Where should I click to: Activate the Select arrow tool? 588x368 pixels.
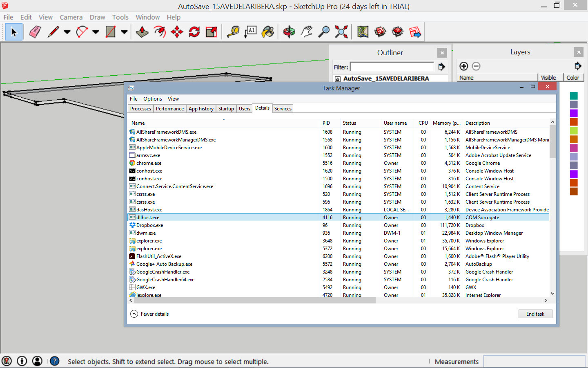14,32
